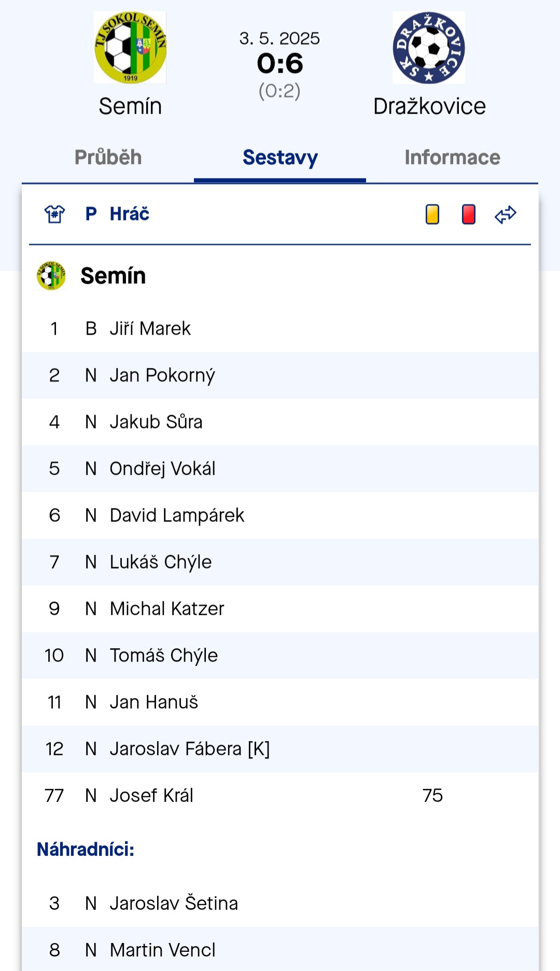Click the substitution arrows column icon
The height and width of the screenshot is (971, 560).
click(506, 214)
